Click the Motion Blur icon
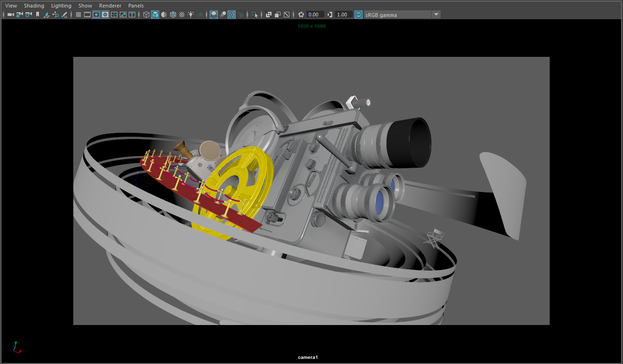This screenshot has height=364, width=623. click(x=223, y=15)
